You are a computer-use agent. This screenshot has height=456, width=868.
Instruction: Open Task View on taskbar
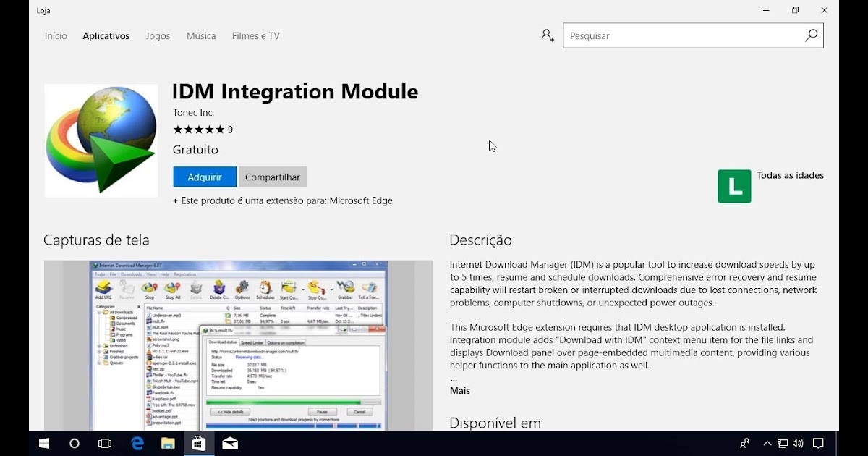[105, 444]
